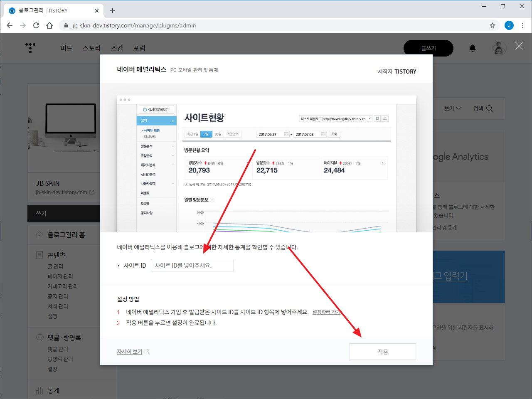Viewport: 532px width, 399px height.
Task: Open 카테고리 관리 in sidebar
Action: tap(63, 286)
